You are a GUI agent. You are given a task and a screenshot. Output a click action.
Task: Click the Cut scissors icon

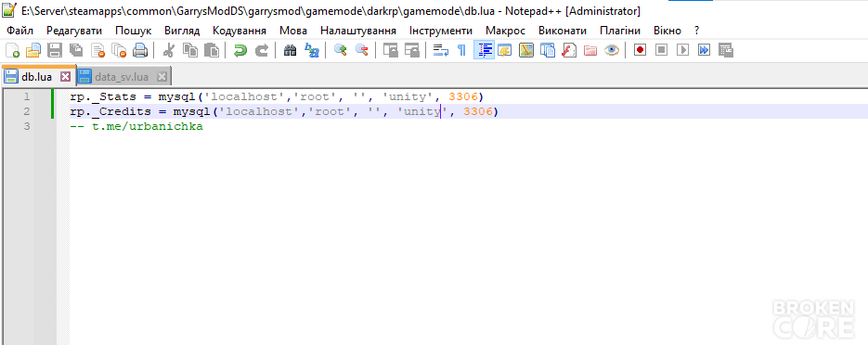click(169, 51)
